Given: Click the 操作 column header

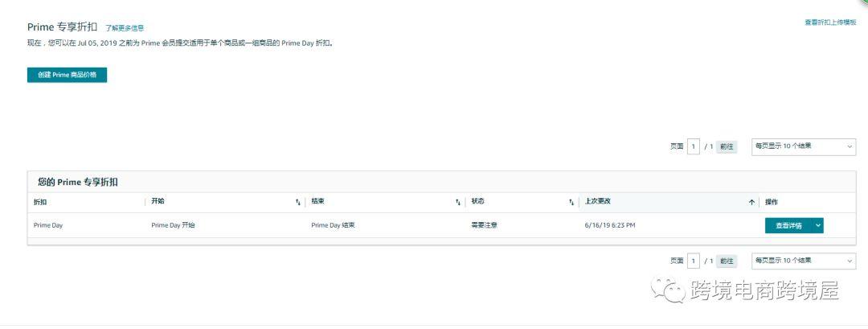Looking at the screenshot, I should click(x=772, y=202).
